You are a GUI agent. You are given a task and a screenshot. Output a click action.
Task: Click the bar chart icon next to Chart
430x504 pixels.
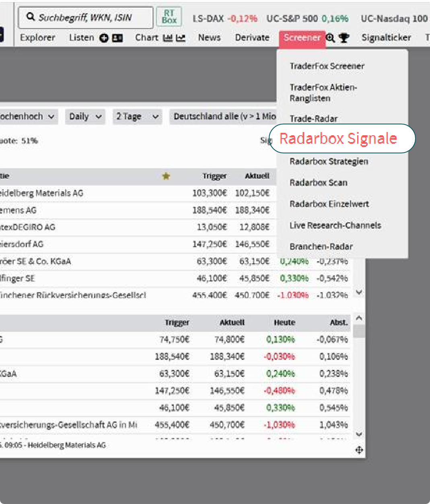168,38
